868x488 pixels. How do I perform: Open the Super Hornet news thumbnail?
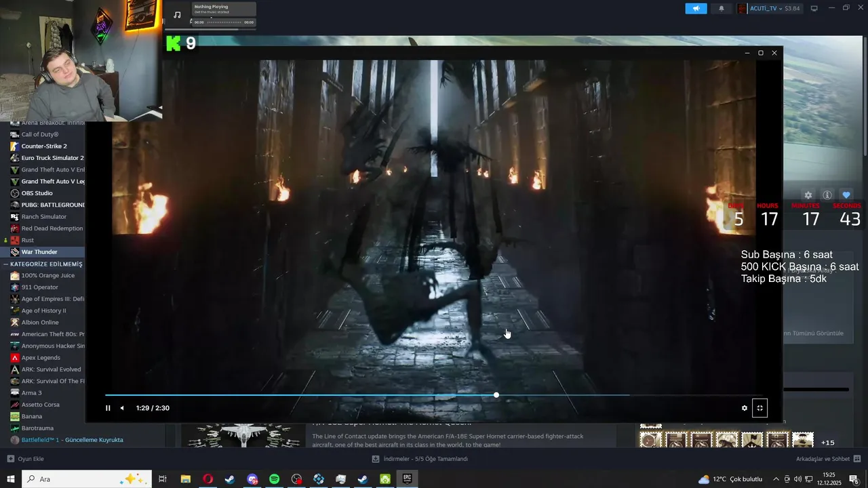(x=243, y=436)
